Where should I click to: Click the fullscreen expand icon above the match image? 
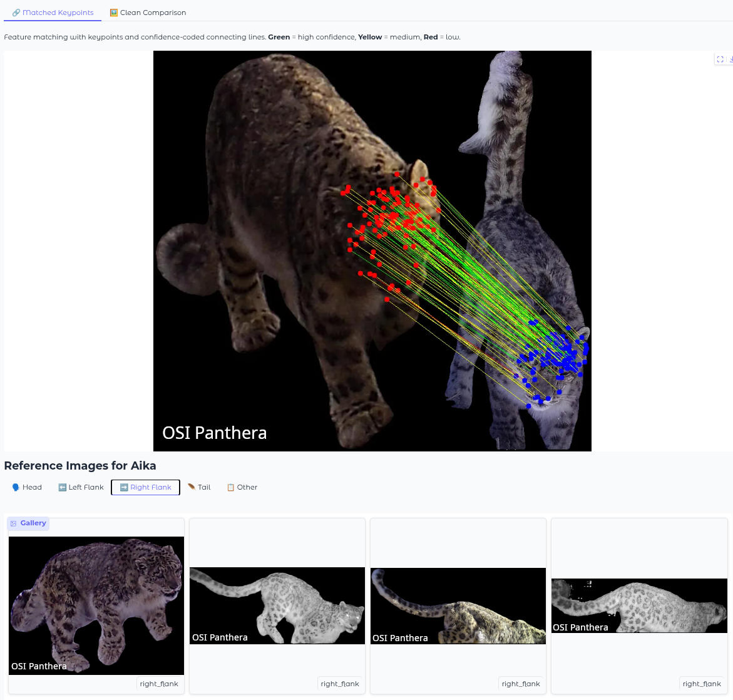pos(720,59)
